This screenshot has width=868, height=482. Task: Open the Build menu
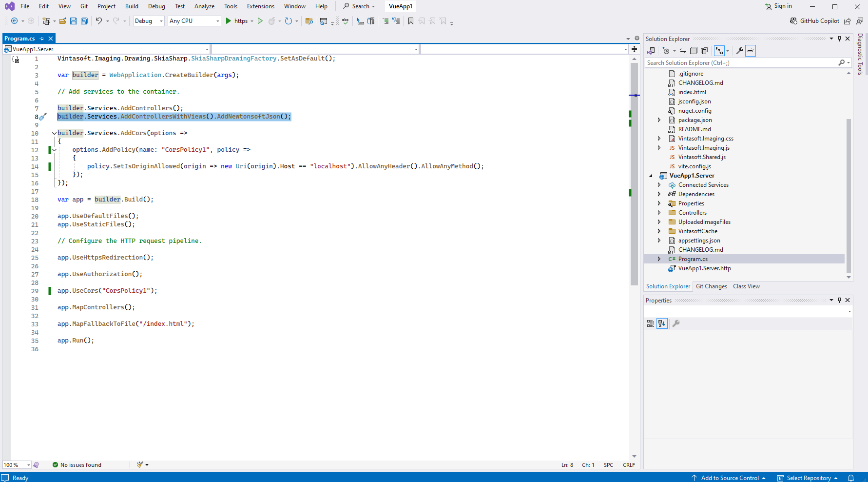[132, 6]
